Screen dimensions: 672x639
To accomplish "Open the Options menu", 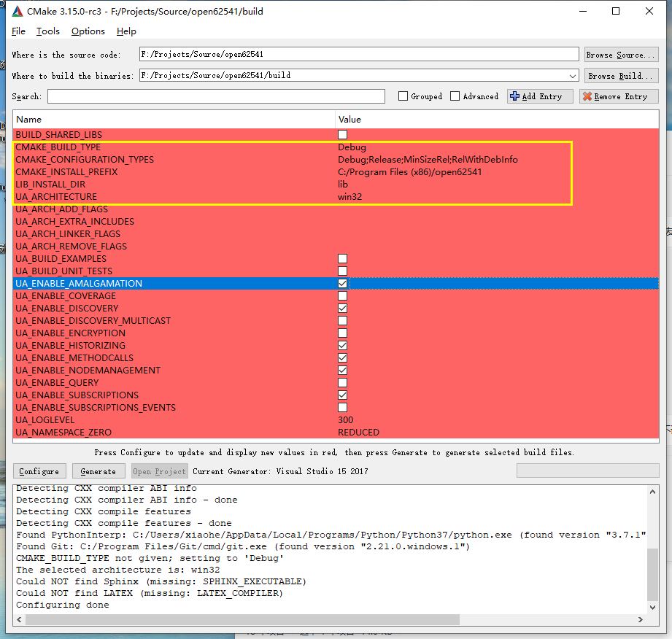I will [x=88, y=31].
